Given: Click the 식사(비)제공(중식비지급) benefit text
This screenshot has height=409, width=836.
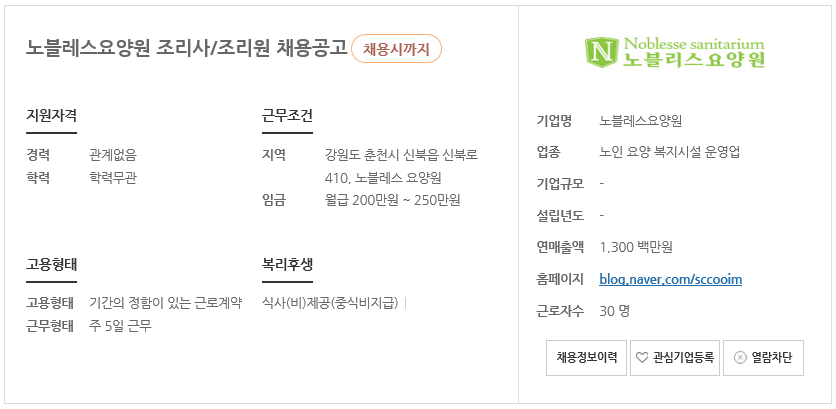Looking at the screenshot, I should point(331,303).
